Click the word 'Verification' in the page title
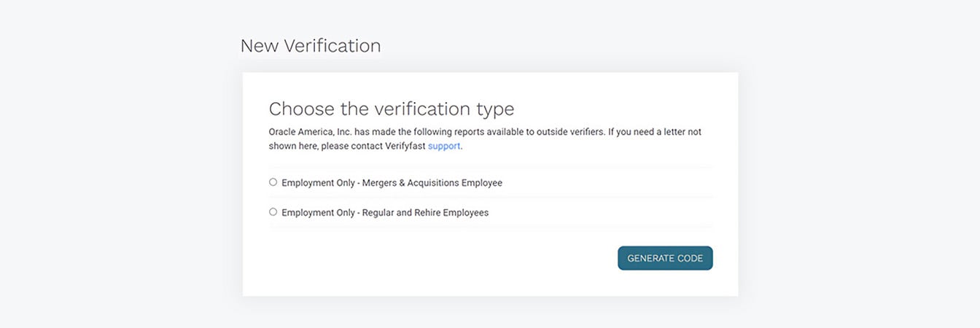The image size is (980, 328). pos(332,46)
